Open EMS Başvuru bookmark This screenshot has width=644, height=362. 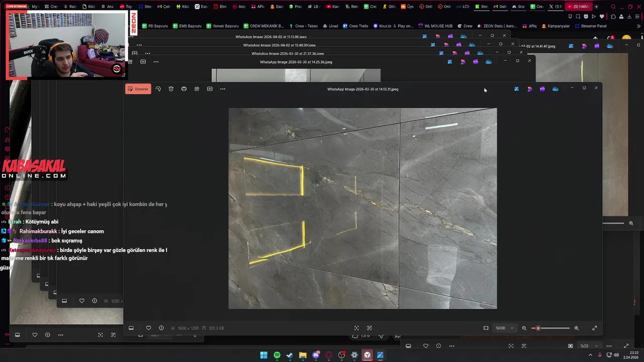click(187, 26)
